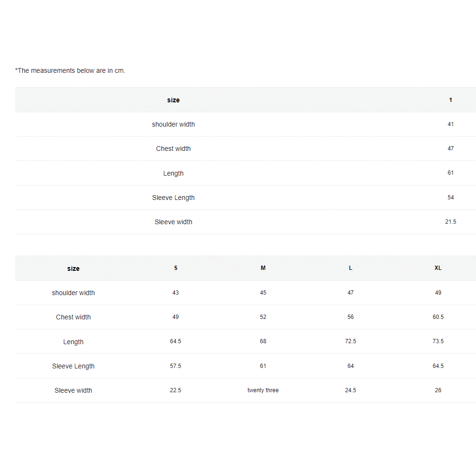Click the 43 shoulder width value
Viewport: 476px width, 476px height.
click(176, 293)
